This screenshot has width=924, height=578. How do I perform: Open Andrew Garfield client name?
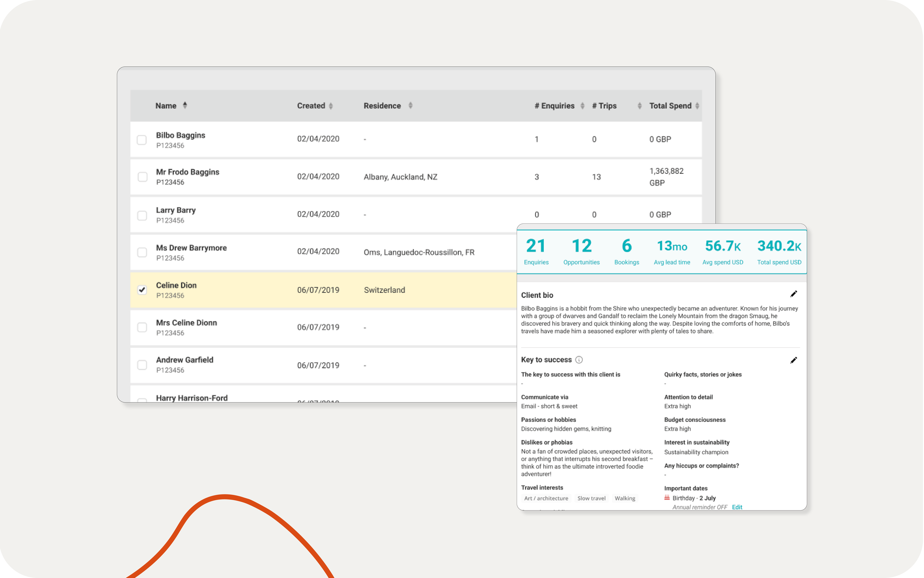(x=185, y=360)
